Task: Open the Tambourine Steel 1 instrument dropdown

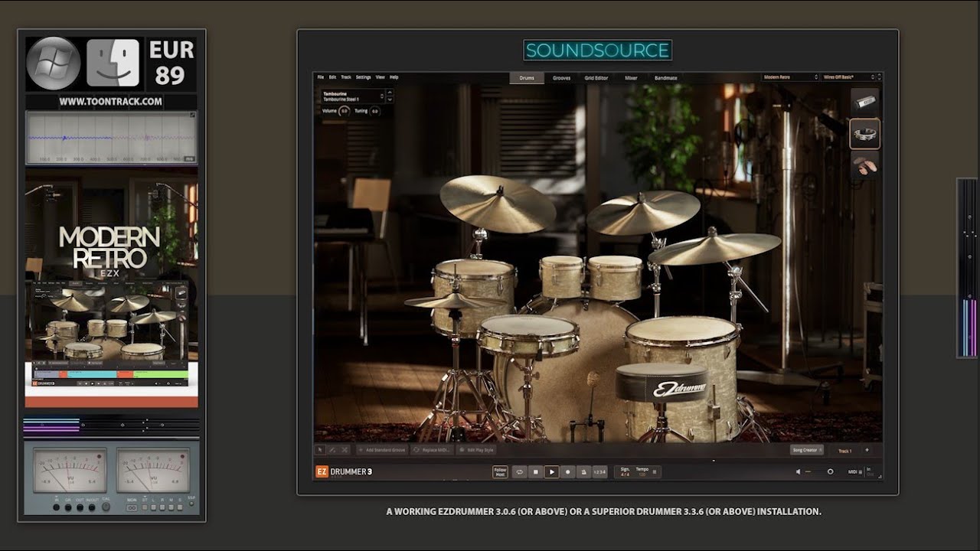Action: (352, 96)
